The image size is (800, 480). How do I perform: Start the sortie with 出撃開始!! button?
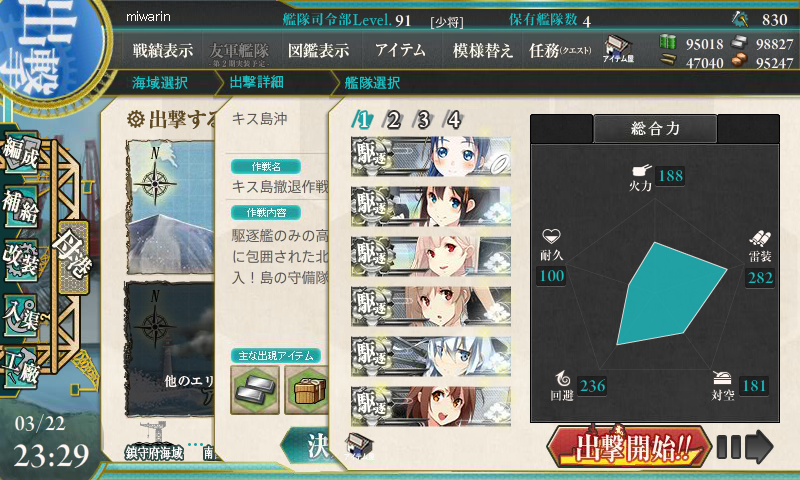click(x=630, y=447)
